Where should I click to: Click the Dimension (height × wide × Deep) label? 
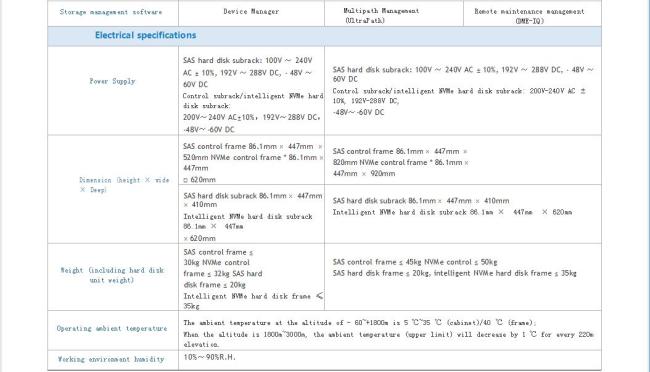[x=124, y=185]
